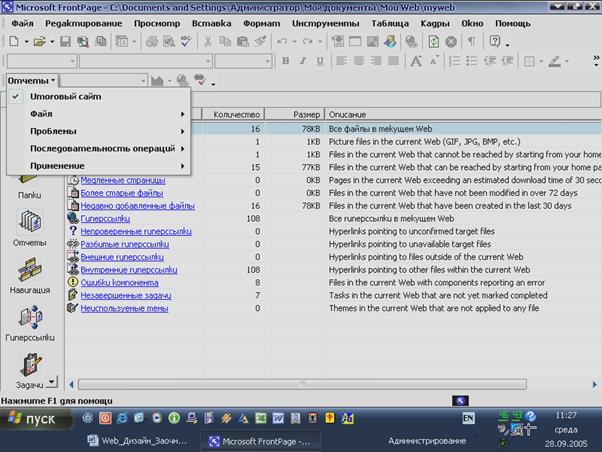Switch to Web_Дизайн taskbar window
Screen dimensions: 602x452
pos(137,441)
